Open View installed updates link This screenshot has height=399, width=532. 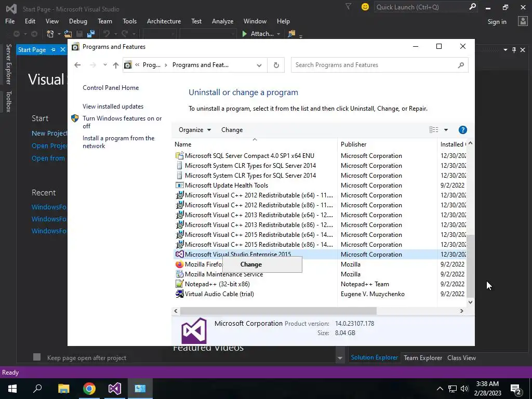113,106
